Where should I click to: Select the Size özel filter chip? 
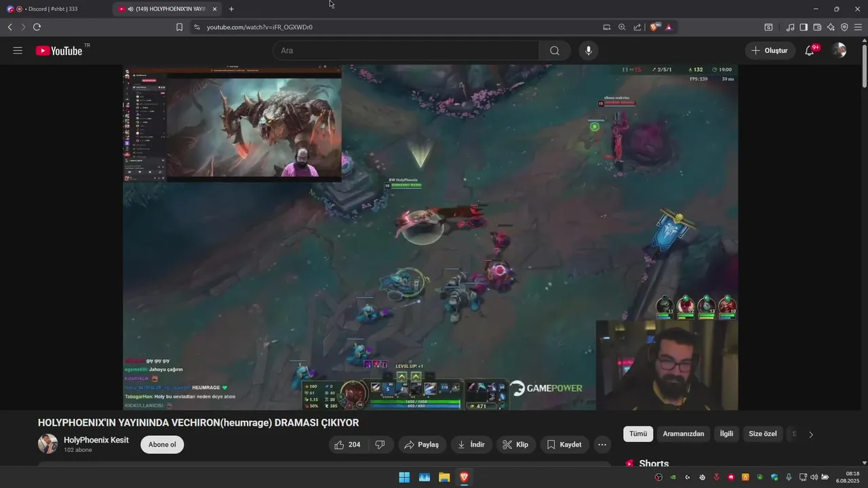[762, 434]
